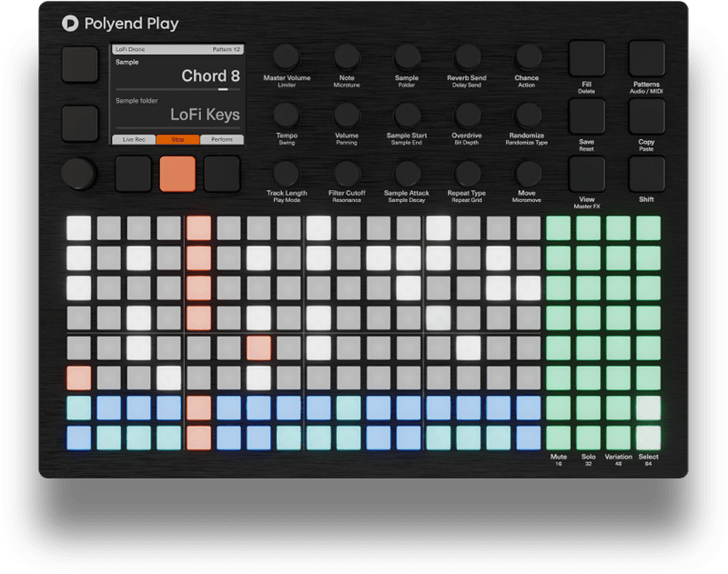Toggle the orange pad in the upper blue row
Image resolution: width=728 pixels, height=574 pixels.
point(198,408)
